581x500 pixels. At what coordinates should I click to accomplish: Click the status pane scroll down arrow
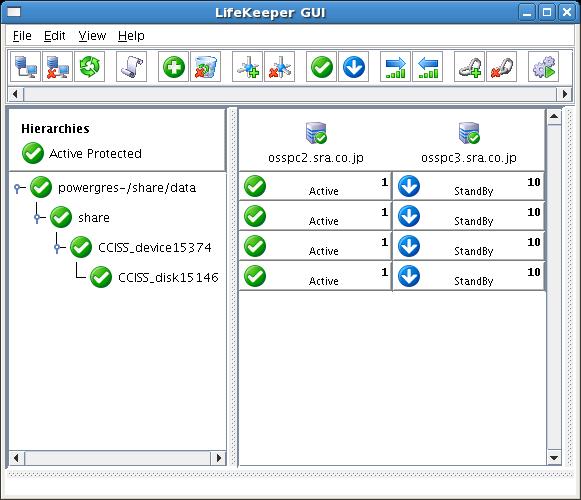(x=554, y=458)
